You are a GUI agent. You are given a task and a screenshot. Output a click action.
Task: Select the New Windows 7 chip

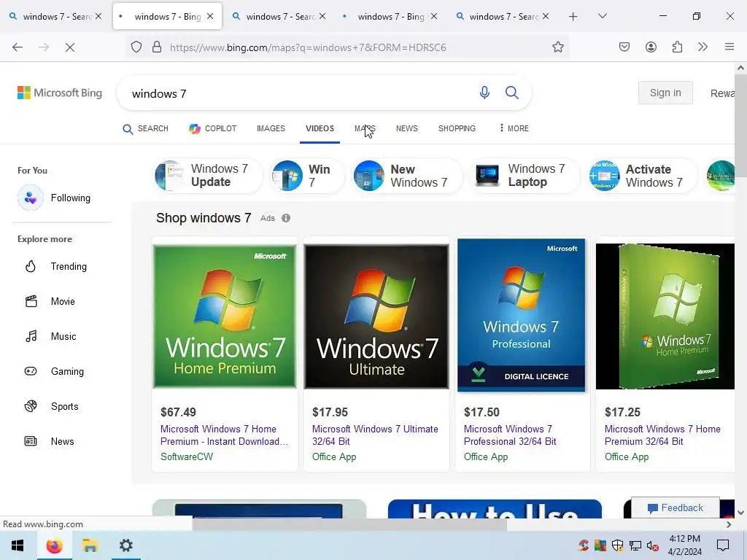408,176
